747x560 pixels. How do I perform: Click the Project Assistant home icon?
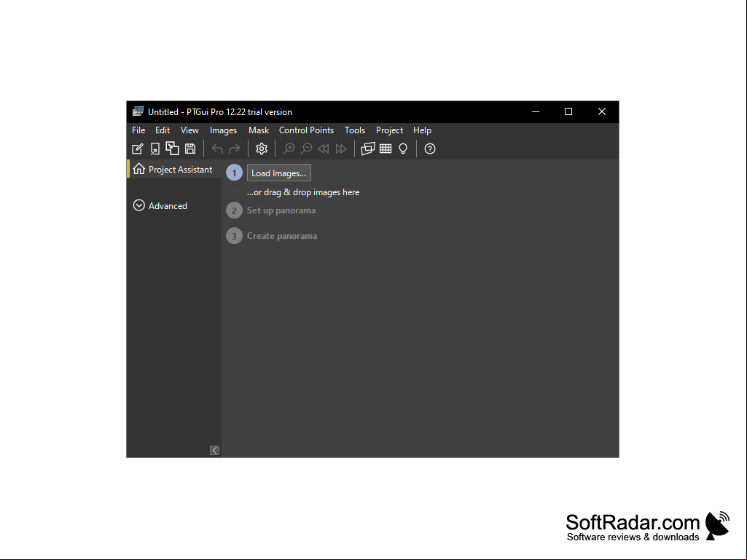139,169
